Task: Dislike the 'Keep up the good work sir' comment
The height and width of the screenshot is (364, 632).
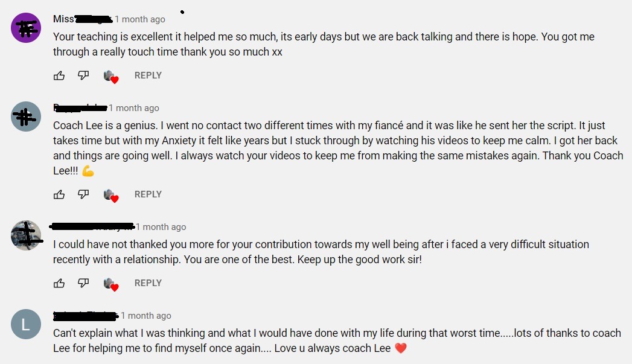Action: pyautogui.click(x=83, y=283)
